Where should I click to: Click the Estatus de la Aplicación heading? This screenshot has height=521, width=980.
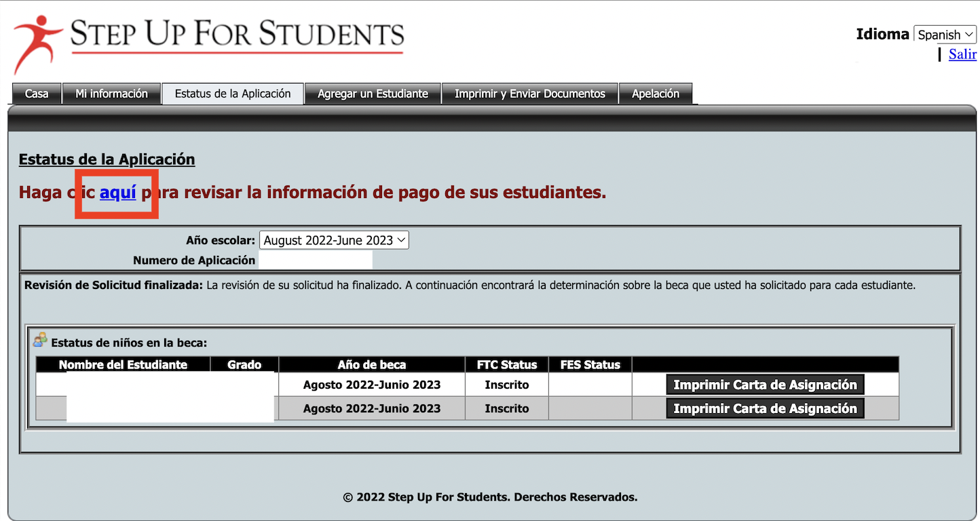107,159
